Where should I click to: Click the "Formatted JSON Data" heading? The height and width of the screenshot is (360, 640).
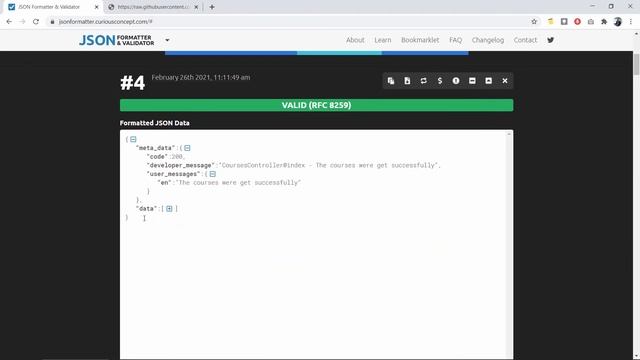pos(155,123)
